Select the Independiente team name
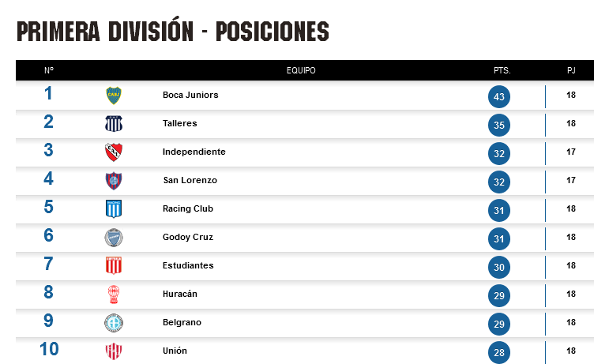 tap(194, 152)
